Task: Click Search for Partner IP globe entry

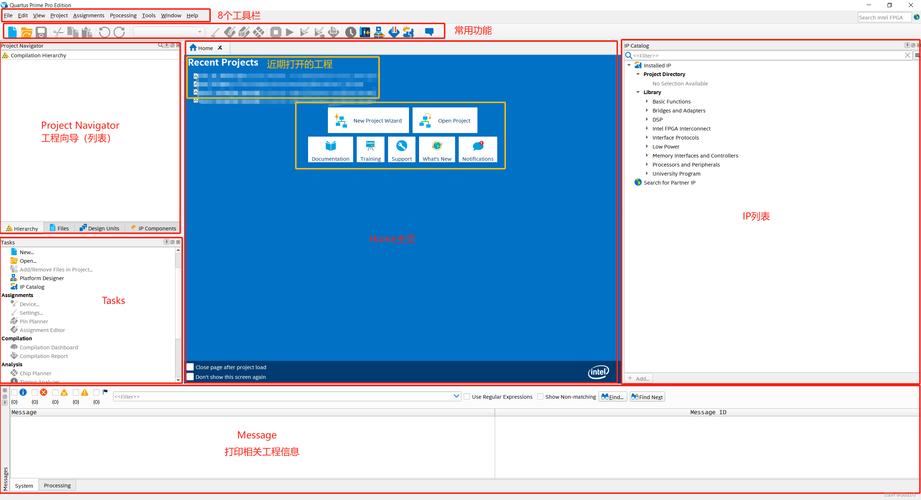Action: pos(665,183)
